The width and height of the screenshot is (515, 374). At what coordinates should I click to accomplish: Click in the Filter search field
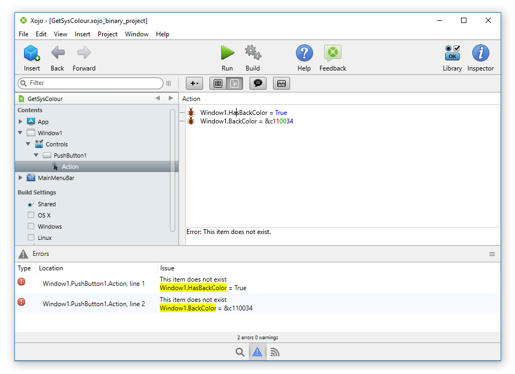point(91,83)
